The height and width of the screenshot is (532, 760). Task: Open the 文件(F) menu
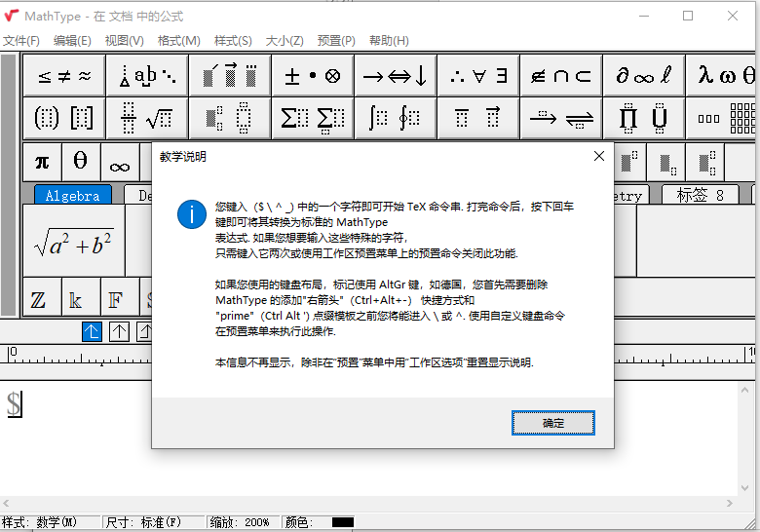21,41
